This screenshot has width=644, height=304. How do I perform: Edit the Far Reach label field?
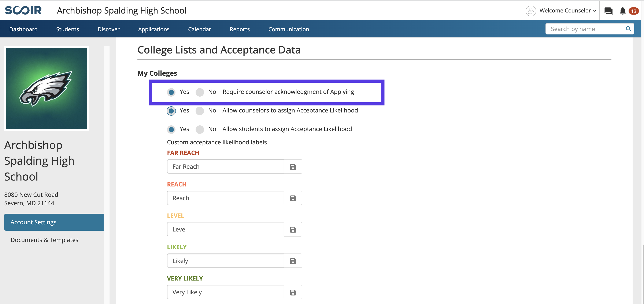coord(226,167)
